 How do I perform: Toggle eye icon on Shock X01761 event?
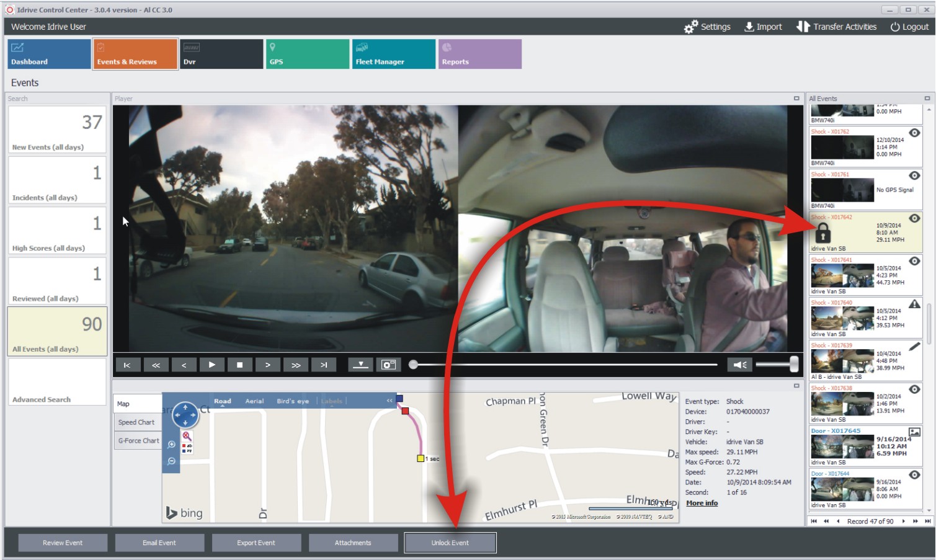(914, 176)
